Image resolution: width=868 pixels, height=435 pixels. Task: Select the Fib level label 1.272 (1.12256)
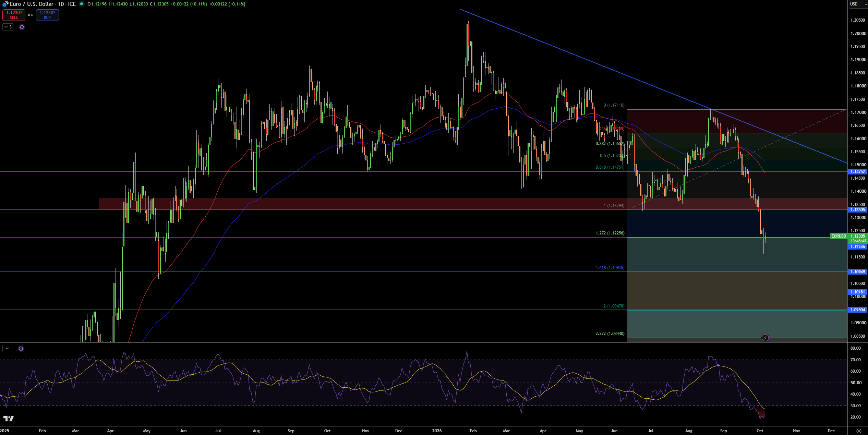(x=610, y=233)
